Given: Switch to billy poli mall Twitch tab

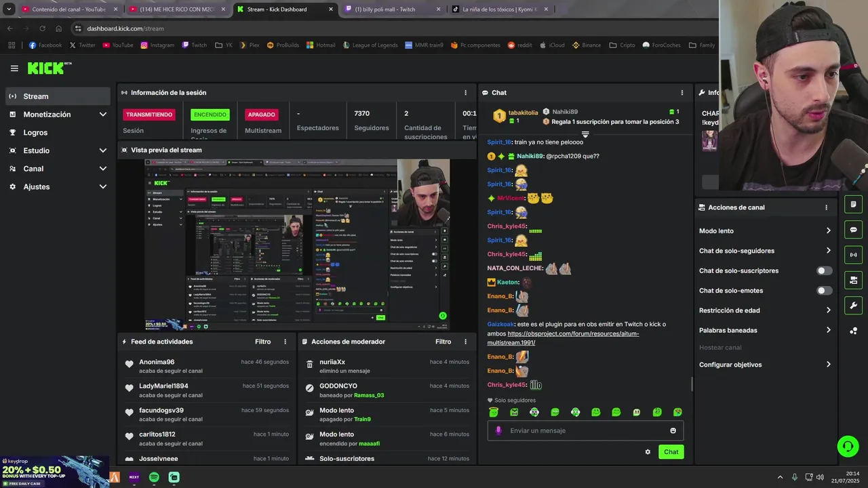Looking at the screenshot, I should [391, 9].
